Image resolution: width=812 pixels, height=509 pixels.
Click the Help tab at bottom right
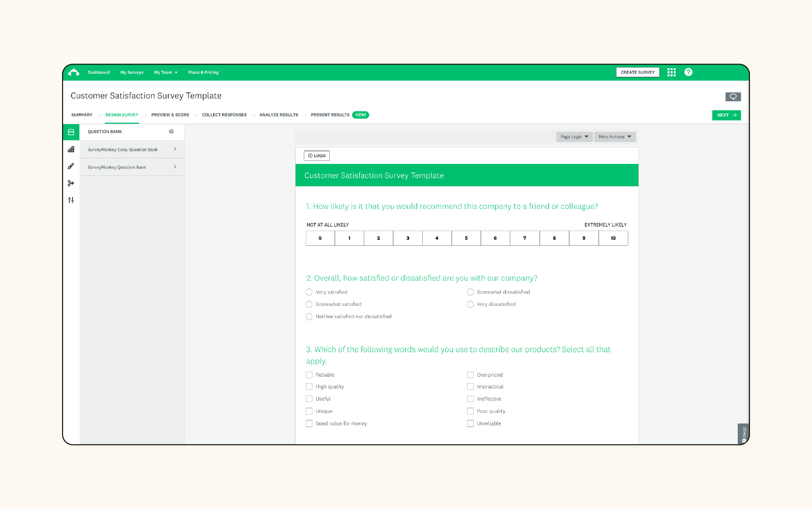[x=743, y=434]
